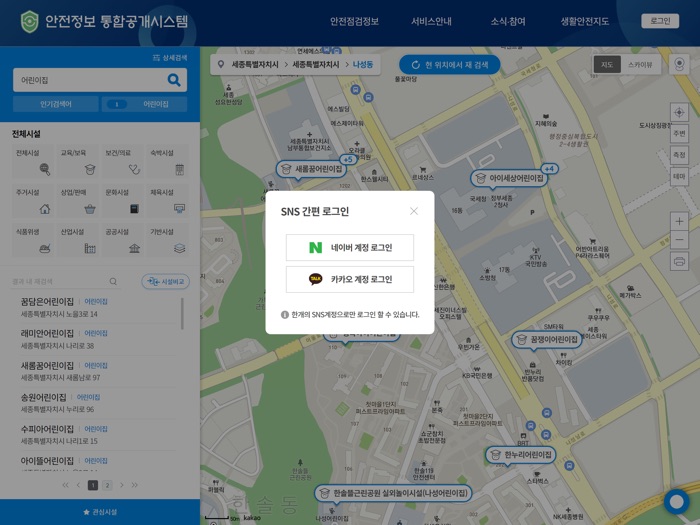Screen dimensions: 700x525
Task: Open 상세검색 detailed search
Action: pos(170,58)
